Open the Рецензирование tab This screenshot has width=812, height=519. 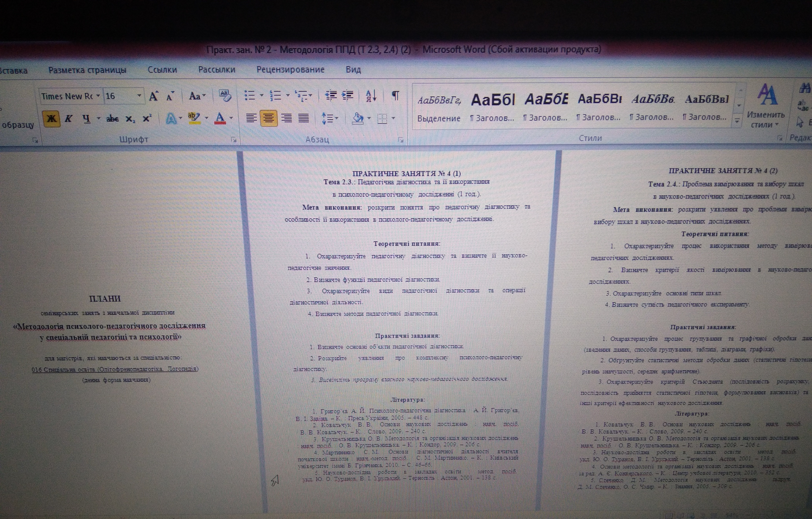point(290,69)
